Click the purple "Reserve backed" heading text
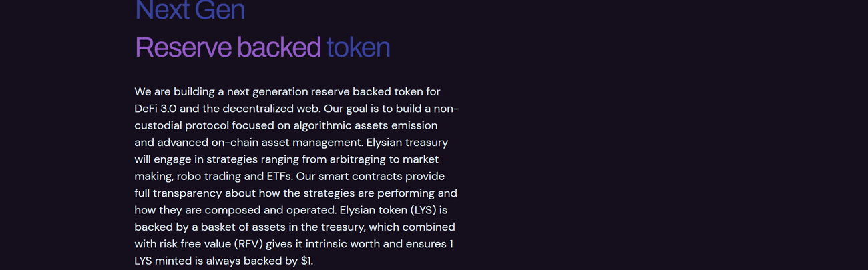Image resolution: width=868 pixels, height=270 pixels. point(228,47)
